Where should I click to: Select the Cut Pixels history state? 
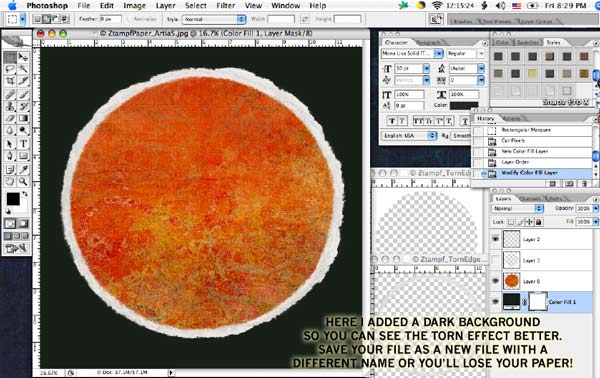coord(533,141)
